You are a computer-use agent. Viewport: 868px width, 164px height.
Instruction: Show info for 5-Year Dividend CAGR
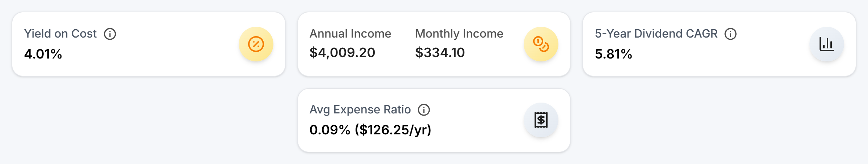tap(731, 34)
